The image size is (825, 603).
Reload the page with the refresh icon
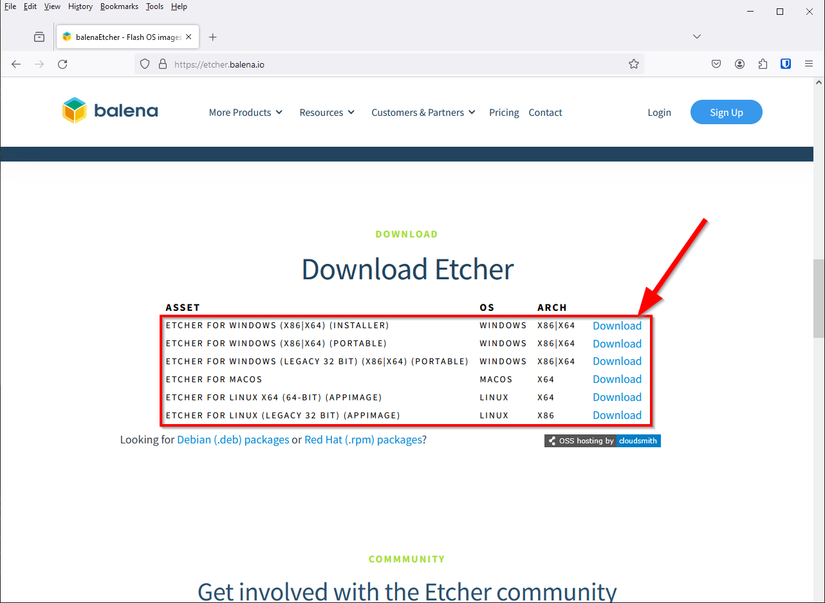point(62,62)
